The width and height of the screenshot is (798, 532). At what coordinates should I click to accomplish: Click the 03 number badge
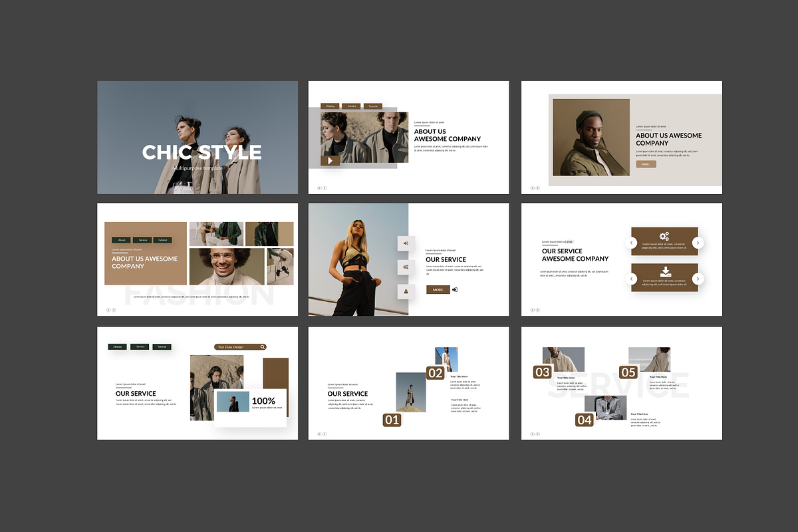(543, 372)
